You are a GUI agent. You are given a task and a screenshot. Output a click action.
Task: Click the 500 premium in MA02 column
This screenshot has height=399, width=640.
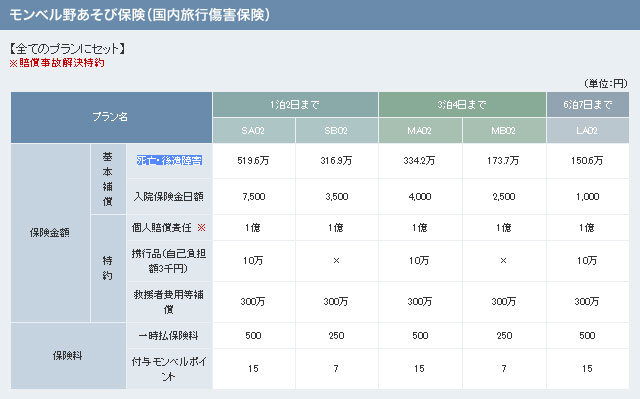tap(420, 336)
